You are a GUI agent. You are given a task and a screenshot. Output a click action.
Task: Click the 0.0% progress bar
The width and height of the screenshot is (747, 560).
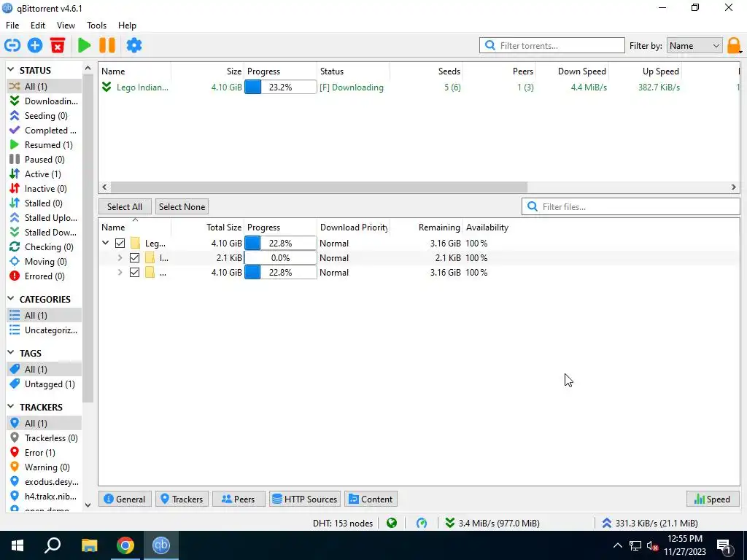click(x=281, y=258)
